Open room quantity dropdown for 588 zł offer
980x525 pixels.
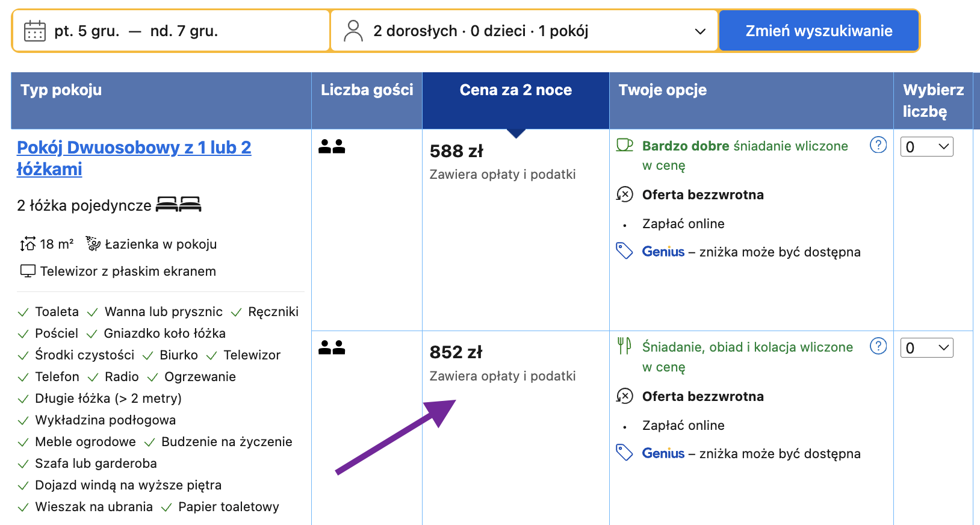coord(926,146)
